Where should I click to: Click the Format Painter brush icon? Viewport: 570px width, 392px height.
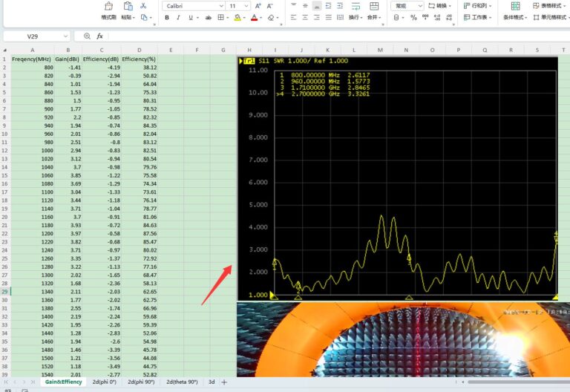[x=108, y=6]
